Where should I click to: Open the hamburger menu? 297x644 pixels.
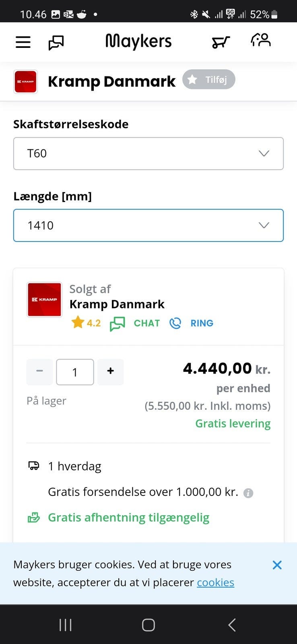(x=23, y=42)
